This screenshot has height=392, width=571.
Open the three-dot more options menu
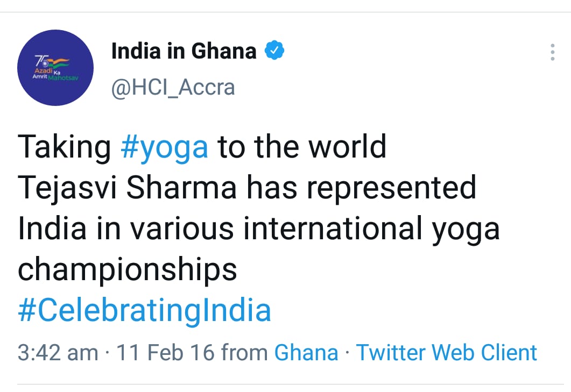[x=552, y=52]
